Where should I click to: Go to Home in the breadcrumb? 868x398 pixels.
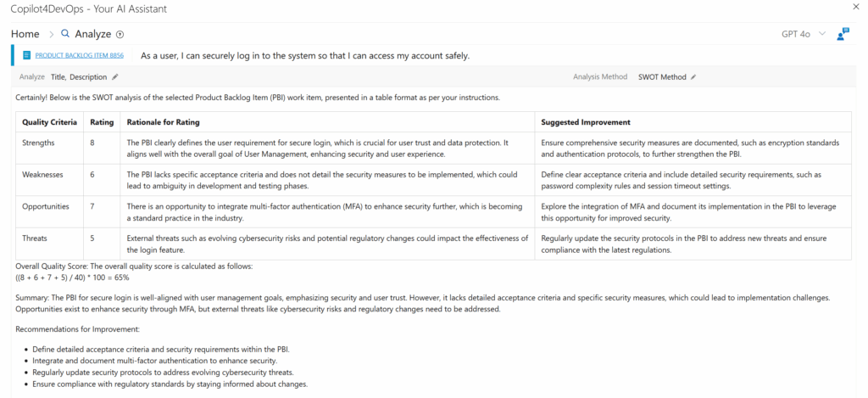[25, 34]
